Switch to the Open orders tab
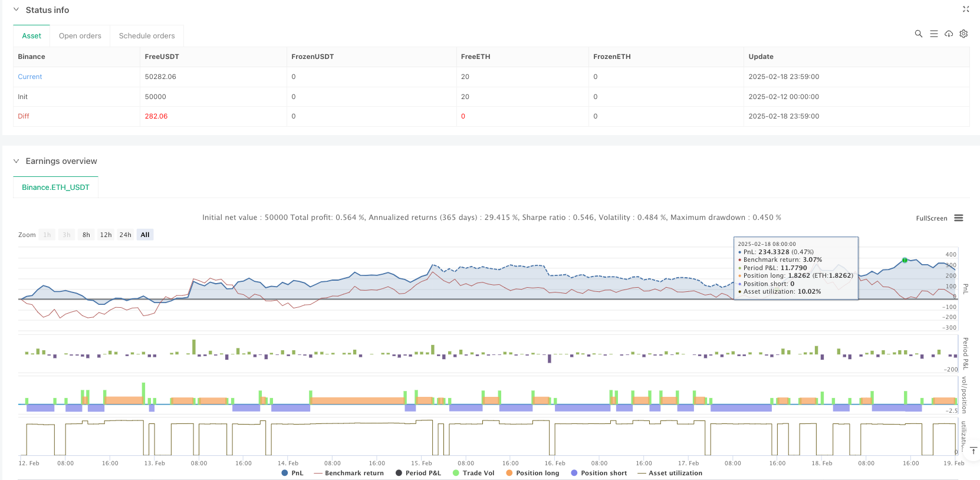980x480 pixels. click(x=80, y=36)
